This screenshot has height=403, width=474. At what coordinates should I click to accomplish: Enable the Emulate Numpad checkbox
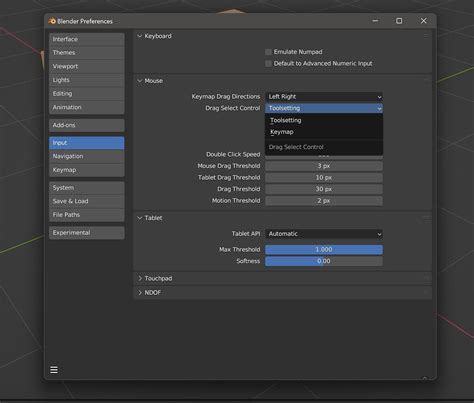[x=268, y=52]
